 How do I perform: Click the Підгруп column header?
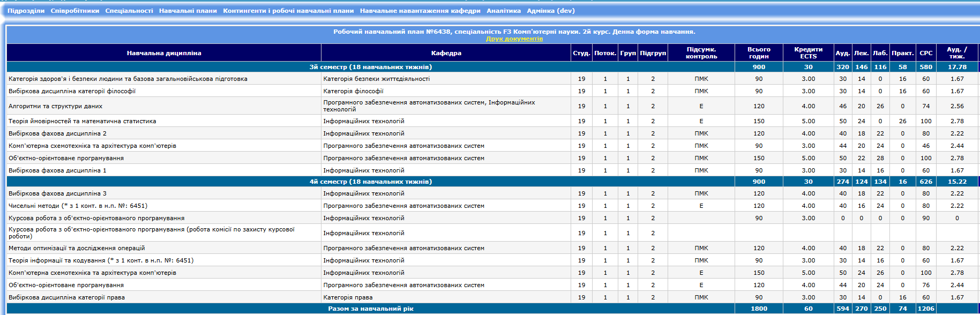[x=653, y=53]
